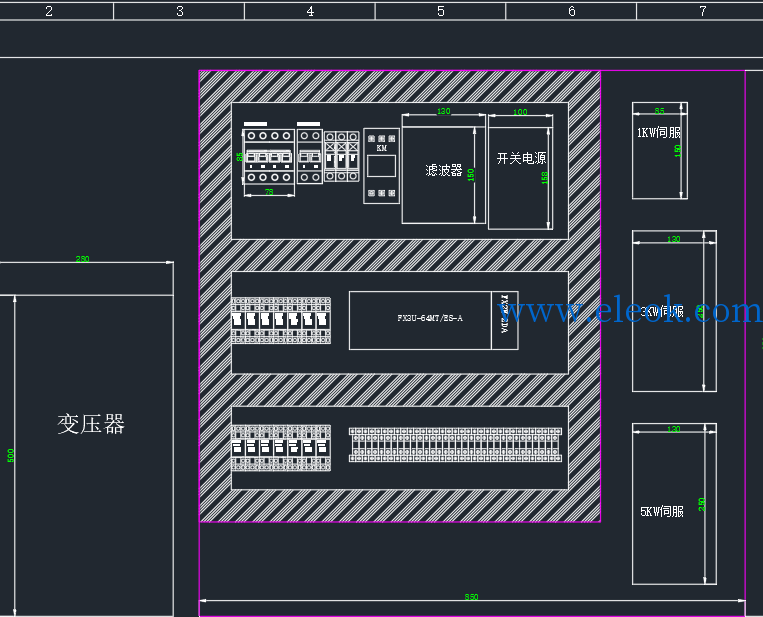Select the 280 height dimension of 5KW servo
Image resolution: width=763 pixels, height=617 pixels.
click(702, 504)
